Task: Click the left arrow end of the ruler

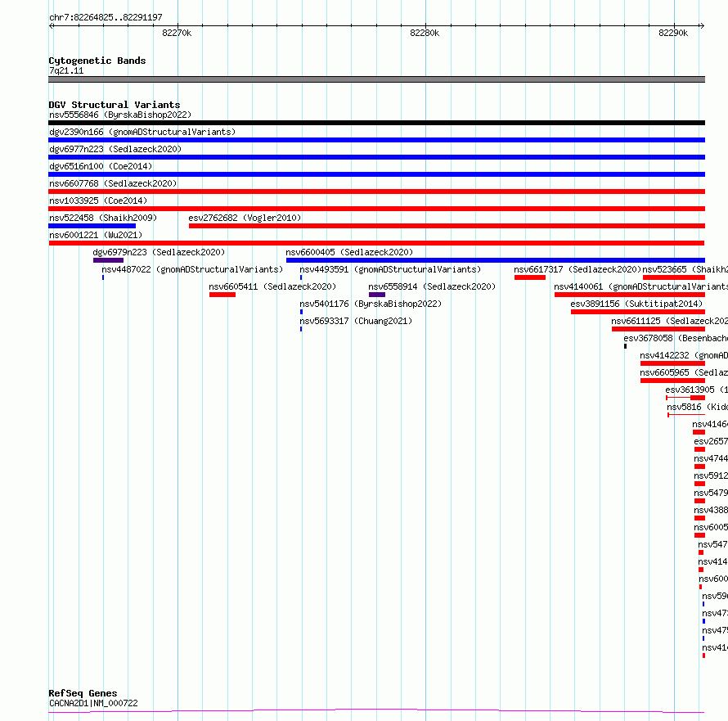Action: click(52, 25)
